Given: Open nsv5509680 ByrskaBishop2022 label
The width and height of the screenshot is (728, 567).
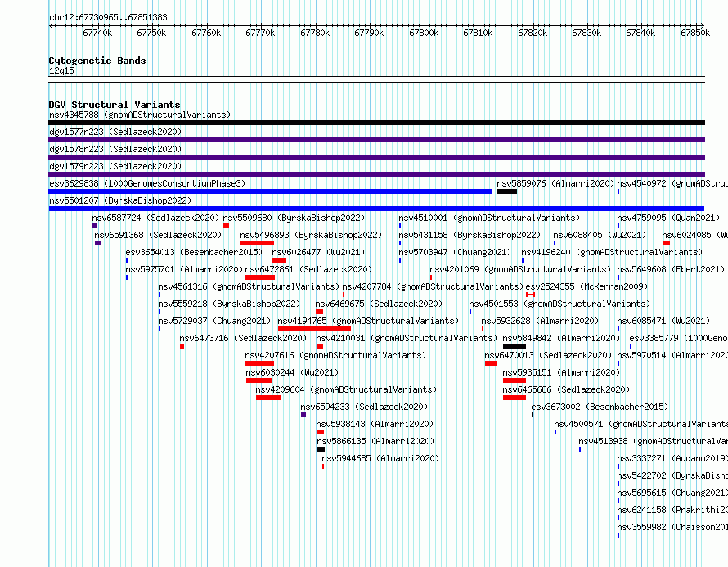Looking at the screenshot, I should (x=294, y=218).
